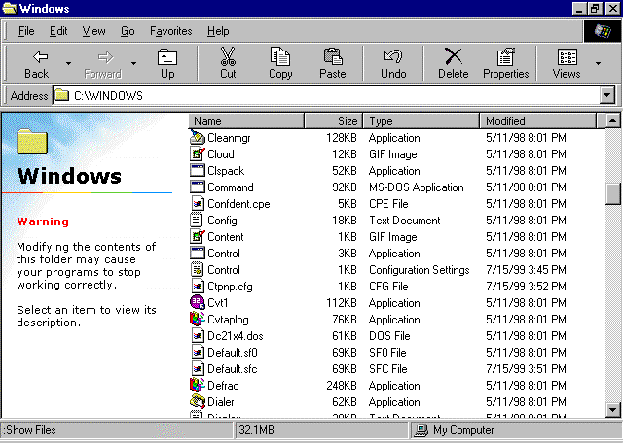This screenshot has height=443, width=623.
Task: Click in the C:\WINDOWS address field
Action: (x=330, y=96)
